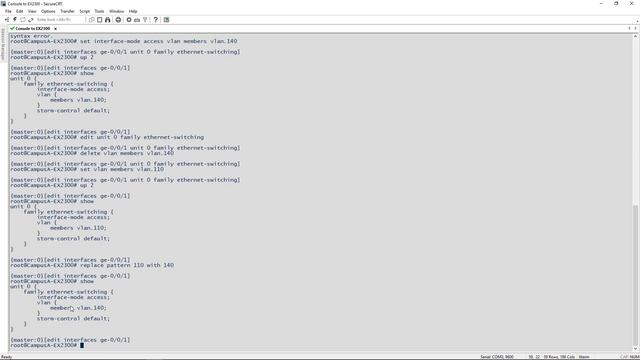Click the Connect in Tab toolbar icon
This screenshot has height=360, width=640.
(x=23, y=20)
